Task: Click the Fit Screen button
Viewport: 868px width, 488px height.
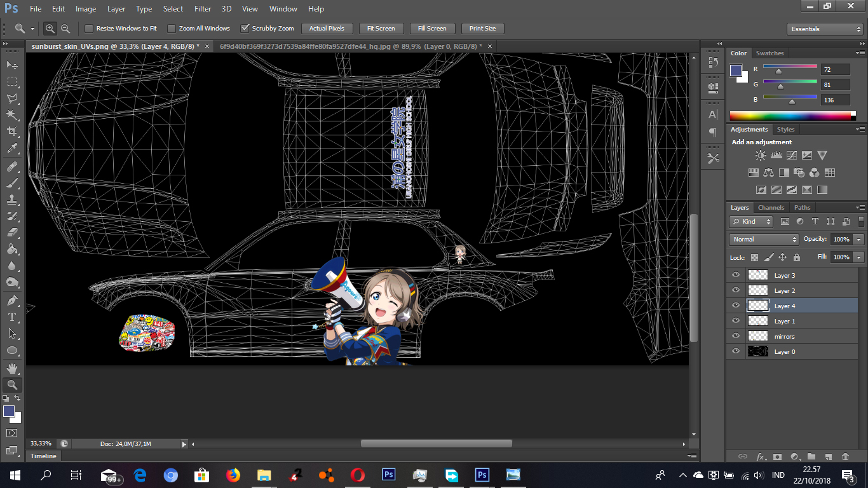Action: pyautogui.click(x=381, y=29)
